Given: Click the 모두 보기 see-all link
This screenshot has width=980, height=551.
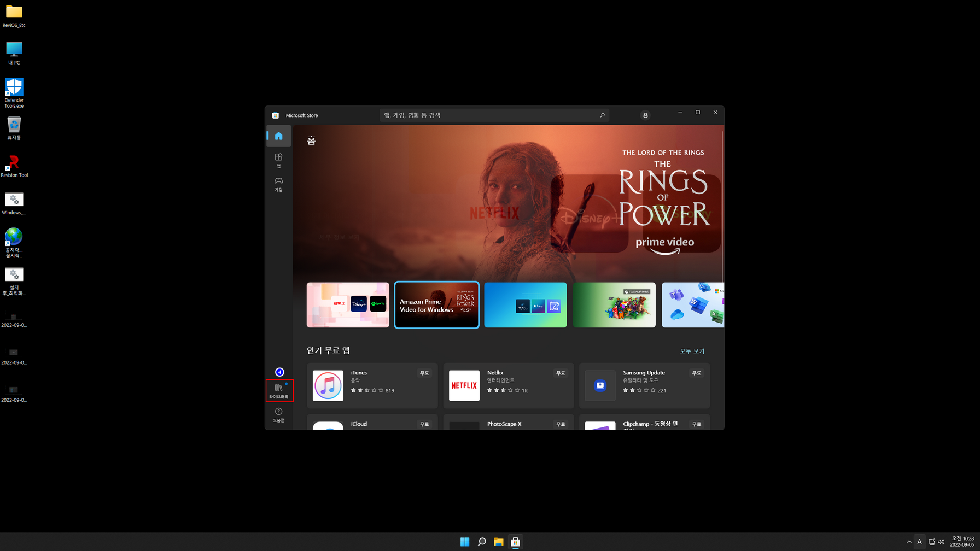Looking at the screenshot, I should coord(692,351).
